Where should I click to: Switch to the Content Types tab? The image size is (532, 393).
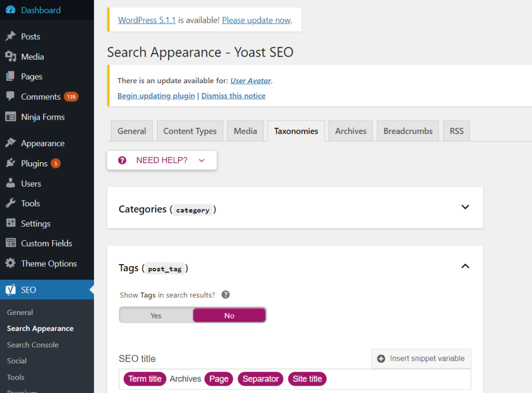click(190, 130)
